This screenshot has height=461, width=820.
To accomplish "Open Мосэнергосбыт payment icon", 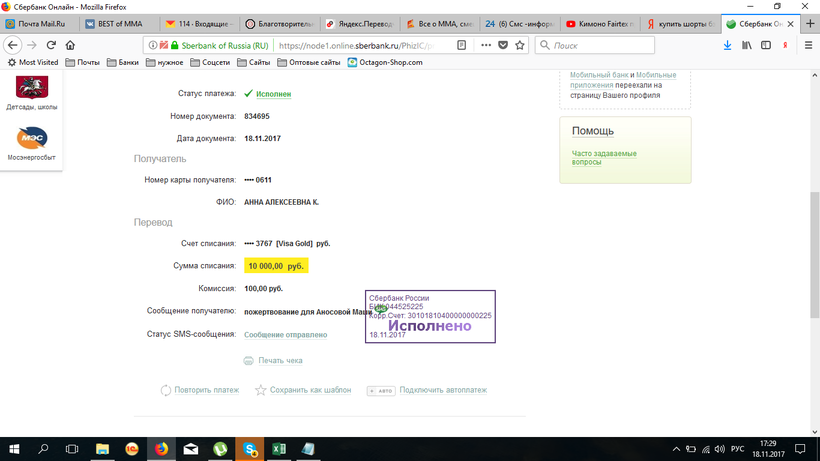I will [32, 138].
